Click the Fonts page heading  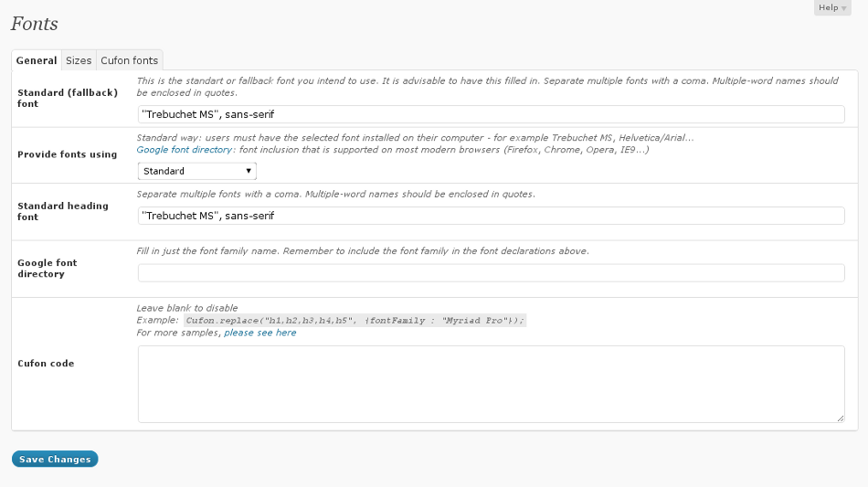pos(35,24)
